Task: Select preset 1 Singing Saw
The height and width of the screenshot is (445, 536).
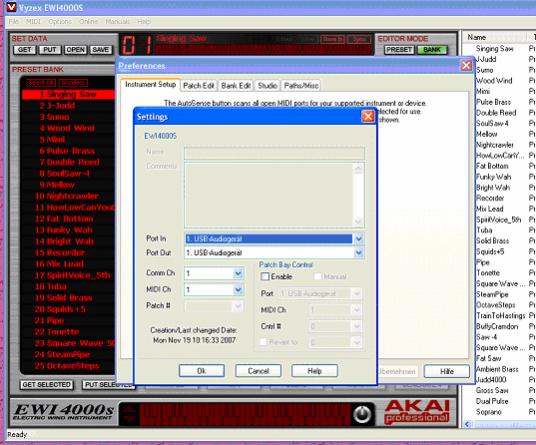Action: (x=68, y=94)
